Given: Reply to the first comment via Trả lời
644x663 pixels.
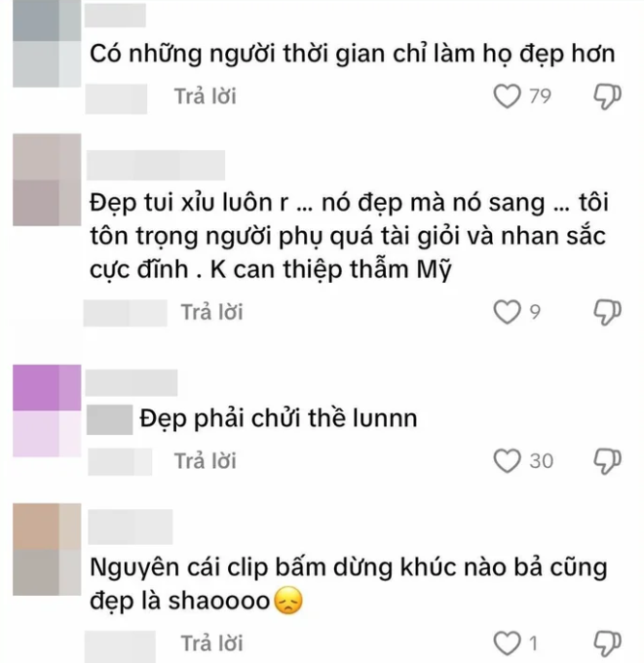Looking at the screenshot, I should click(206, 97).
